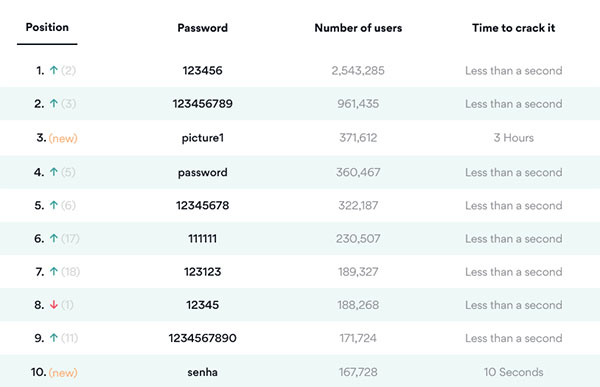Select the 10 Seconds crack time
Image resolution: width=600 pixels, height=387 pixels.
tap(514, 372)
